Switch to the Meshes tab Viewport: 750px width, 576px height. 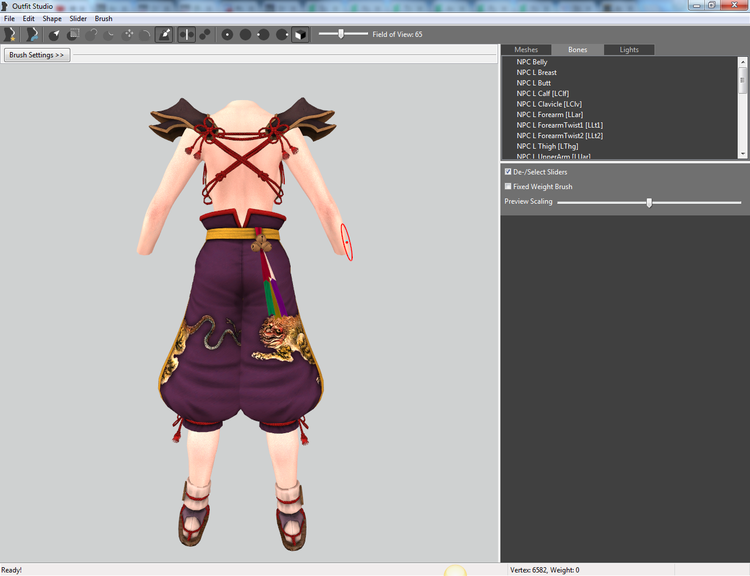[526, 50]
